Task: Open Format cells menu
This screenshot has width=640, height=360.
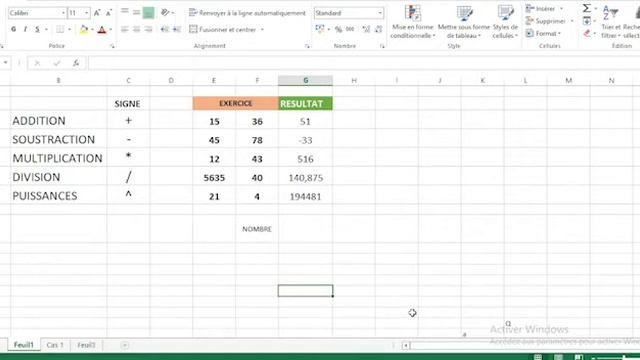Action: (543, 33)
